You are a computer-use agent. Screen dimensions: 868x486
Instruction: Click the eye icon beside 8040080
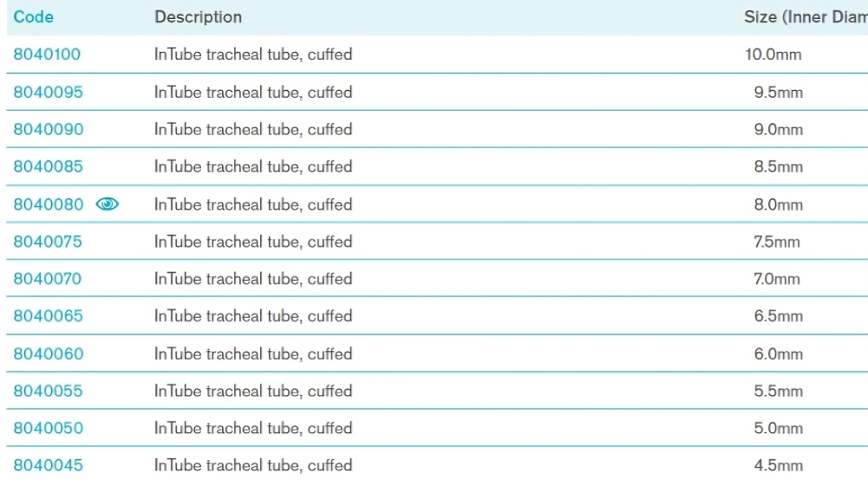[107, 204]
